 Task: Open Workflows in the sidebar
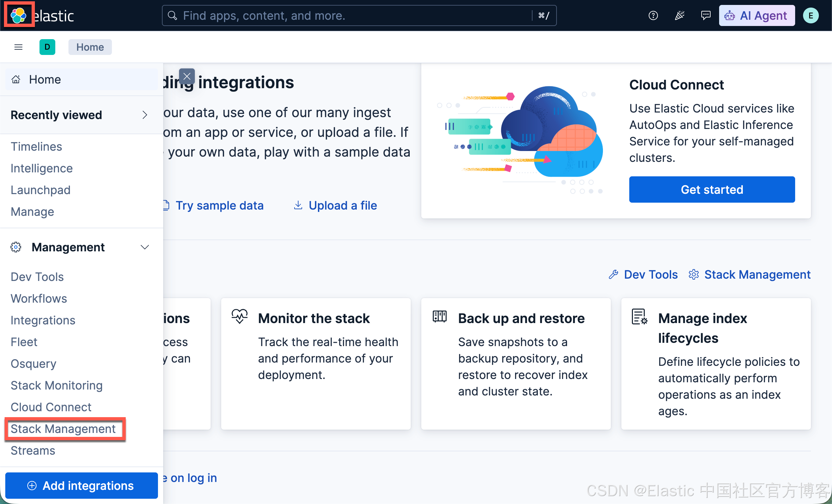pyautogui.click(x=39, y=298)
